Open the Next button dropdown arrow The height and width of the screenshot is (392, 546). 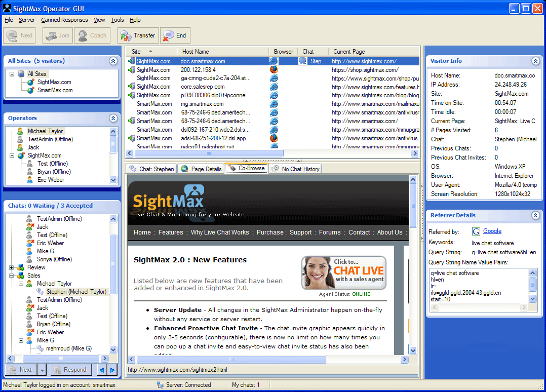[x=42, y=370]
